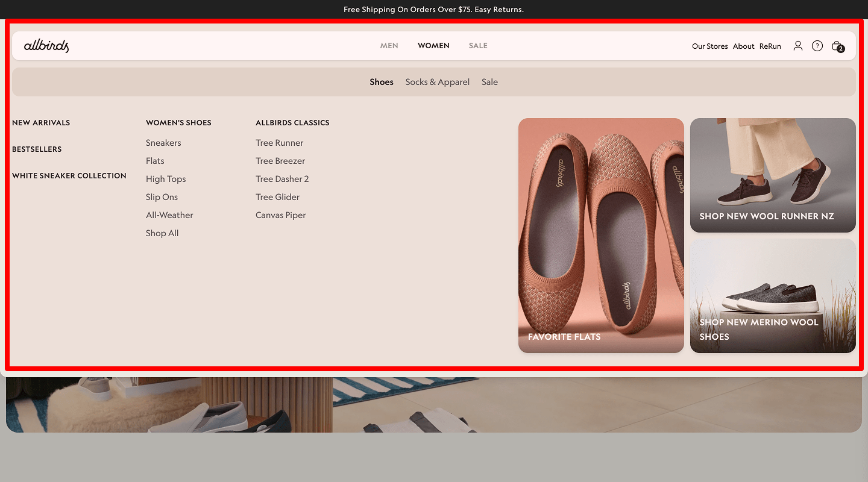
Task: Open Shop New Merino Wool Shoes tile
Action: tap(773, 295)
